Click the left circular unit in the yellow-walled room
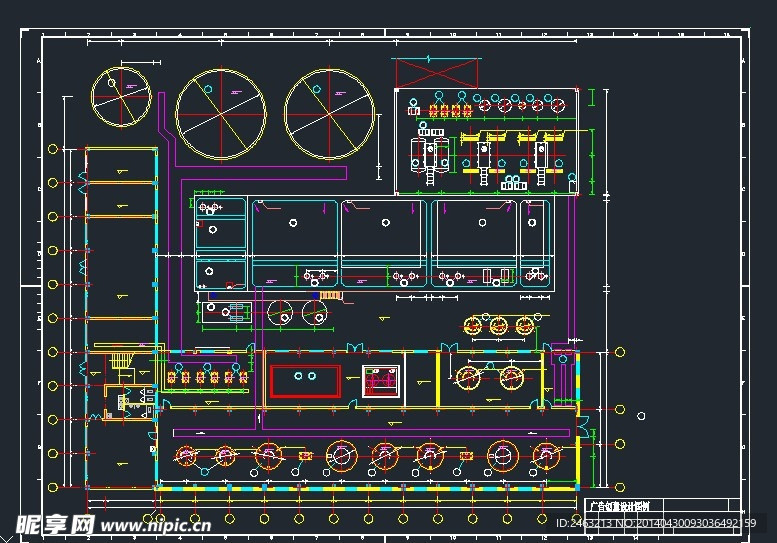This screenshot has height=543, width=777. [467, 376]
